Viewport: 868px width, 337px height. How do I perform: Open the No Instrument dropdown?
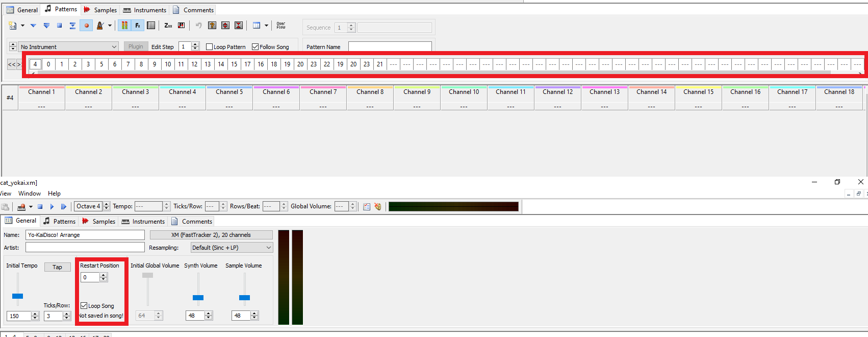point(68,47)
